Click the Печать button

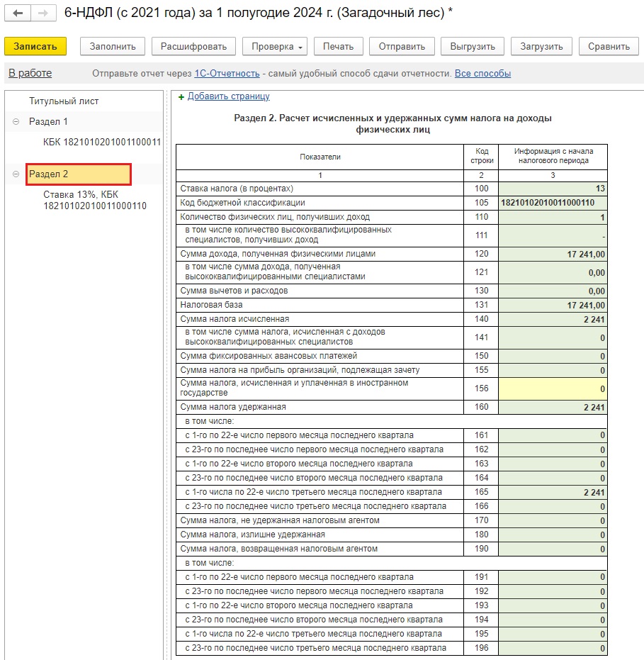coord(338,46)
